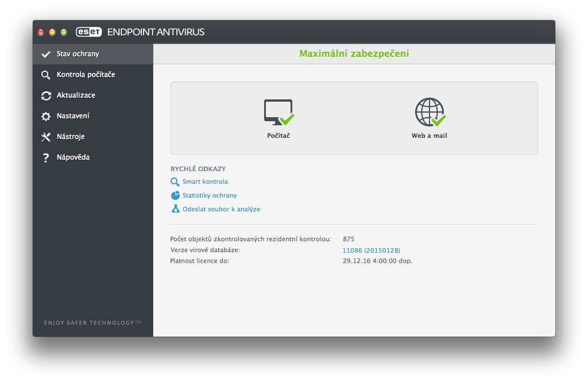Click the Platnost licence do label
This screenshot has width=588, height=382.
pyautogui.click(x=199, y=261)
